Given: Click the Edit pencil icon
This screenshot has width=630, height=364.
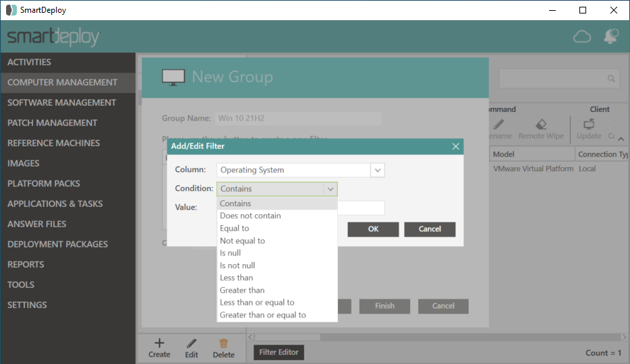Looking at the screenshot, I should (x=192, y=344).
